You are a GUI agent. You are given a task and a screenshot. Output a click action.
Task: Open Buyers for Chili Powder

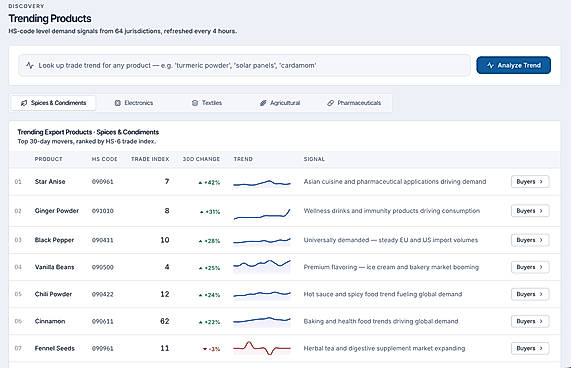pos(530,294)
